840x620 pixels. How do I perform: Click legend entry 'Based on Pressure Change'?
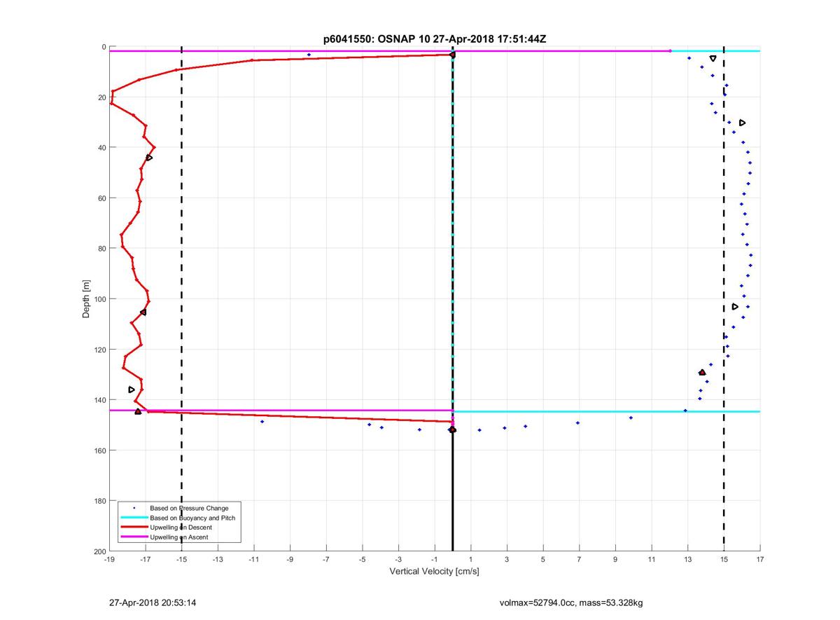(x=189, y=508)
